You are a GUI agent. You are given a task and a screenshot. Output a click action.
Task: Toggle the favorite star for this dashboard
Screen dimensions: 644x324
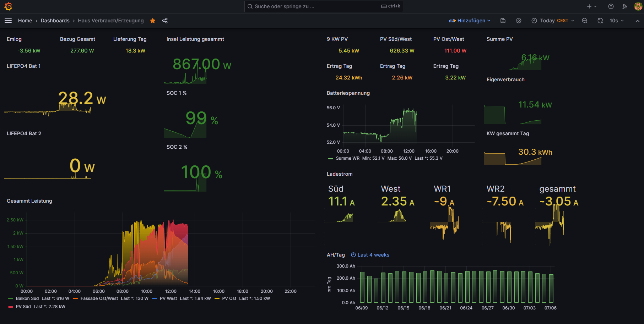point(153,21)
